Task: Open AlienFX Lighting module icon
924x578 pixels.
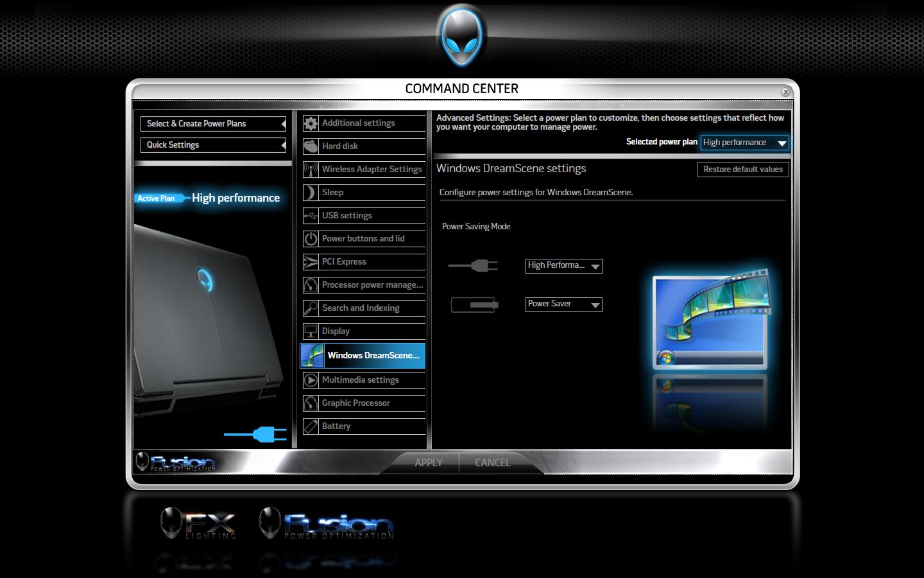Action: (x=198, y=523)
